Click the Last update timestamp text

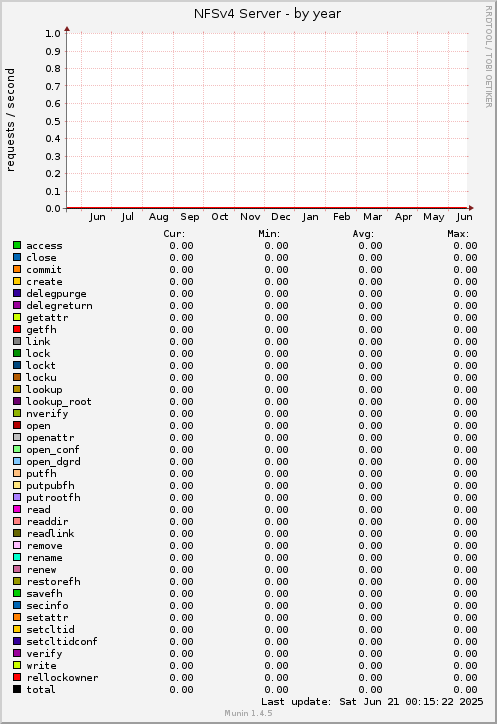pos(372,702)
